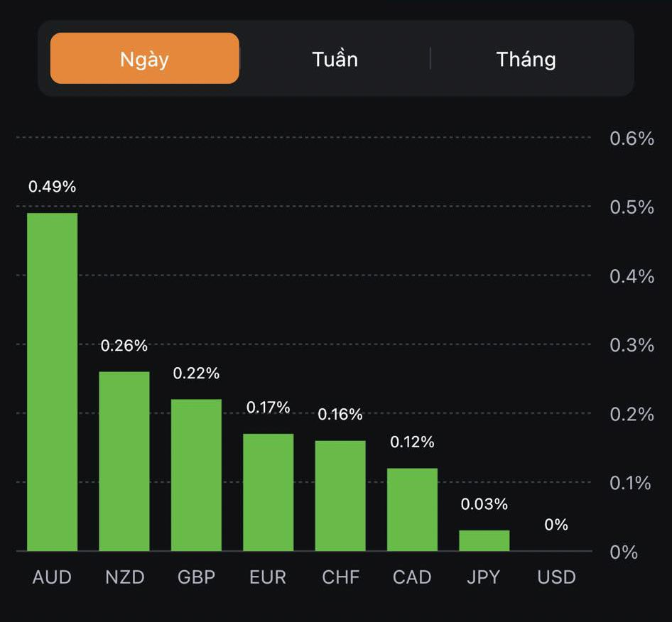
Task: Click the NZD currency label
Action: [124, 577]
